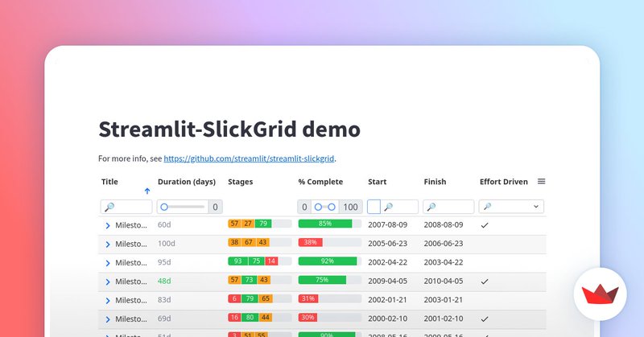Click the 100d duration cell
Screen dimensions: 644x337
coord(167,244)
